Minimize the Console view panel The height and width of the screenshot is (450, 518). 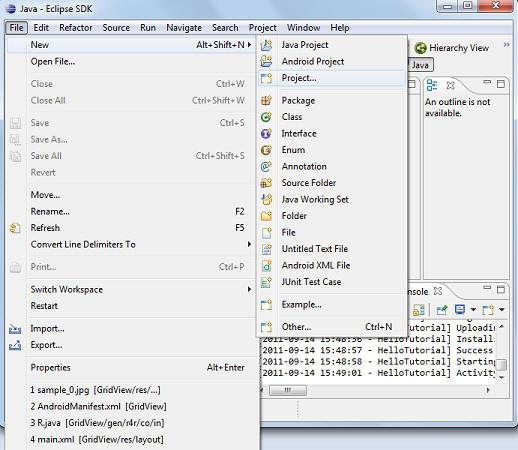487,287
